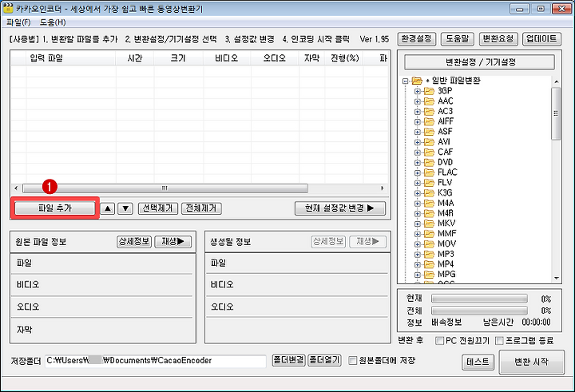Image resolution: width=575 pixels, height=392 pixels.
Task: Select MPG in the format tree
Action: point(446,275)
